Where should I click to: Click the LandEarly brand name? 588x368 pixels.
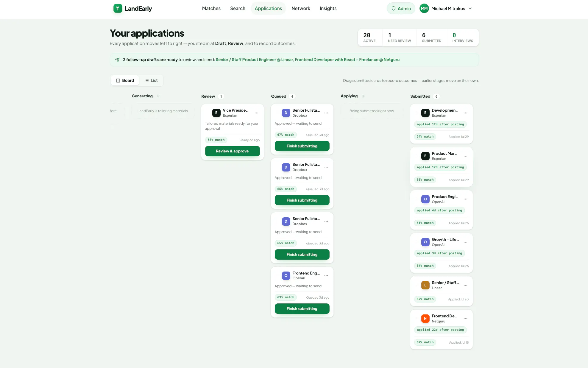(x=138, y=8)
